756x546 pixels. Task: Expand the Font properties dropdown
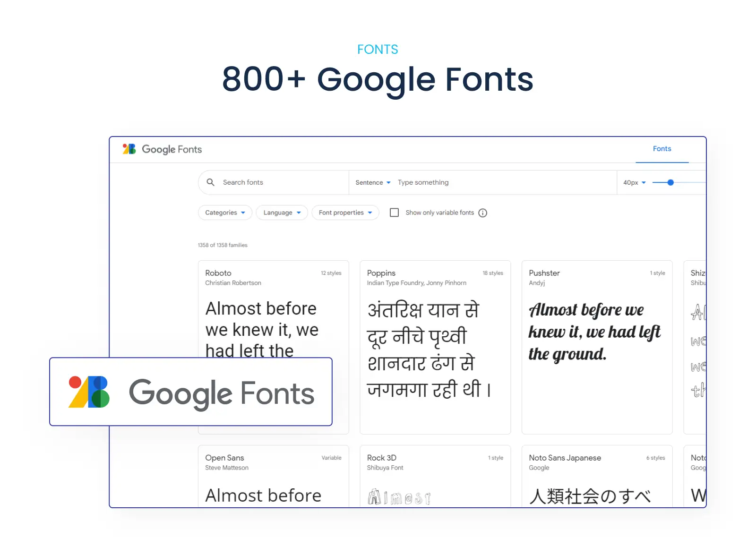click(345, 213)
